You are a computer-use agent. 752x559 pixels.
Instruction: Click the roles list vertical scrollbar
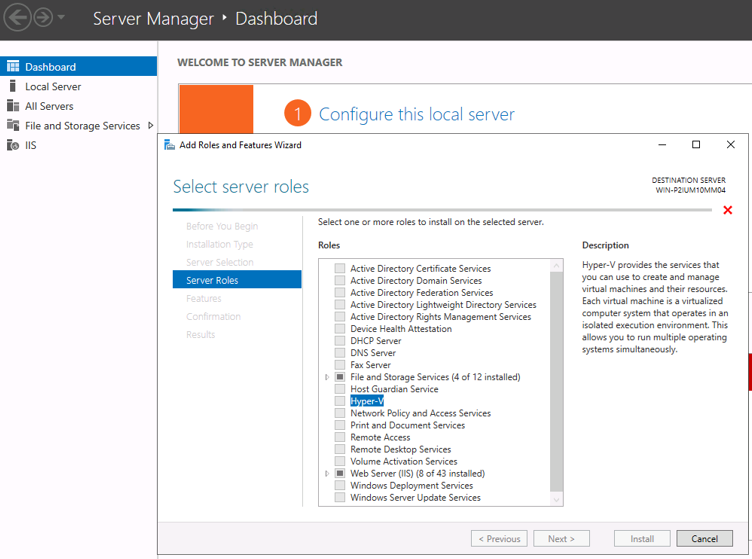point(557,380)
